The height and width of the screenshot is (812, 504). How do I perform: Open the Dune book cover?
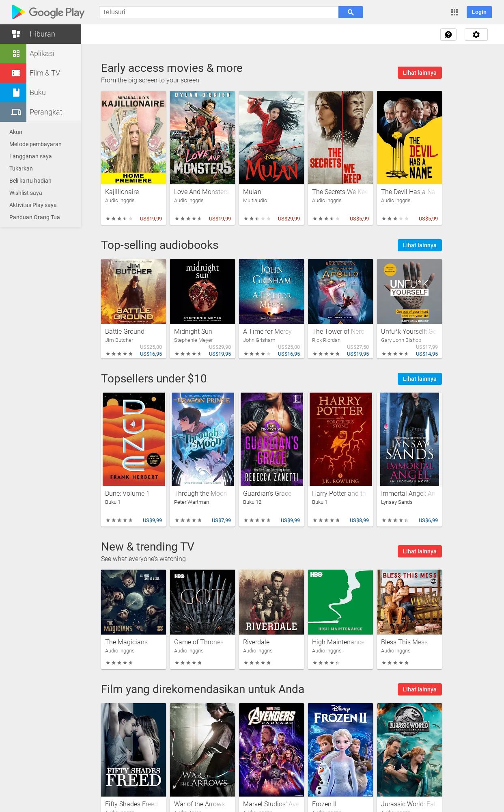click(x=134, y=439)
